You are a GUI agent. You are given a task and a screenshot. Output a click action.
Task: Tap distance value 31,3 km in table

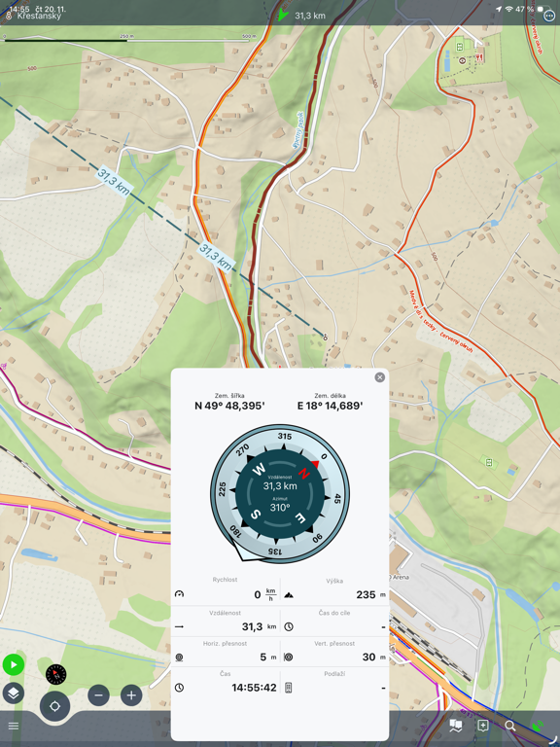pyautogui.click(x=259, y=626)
